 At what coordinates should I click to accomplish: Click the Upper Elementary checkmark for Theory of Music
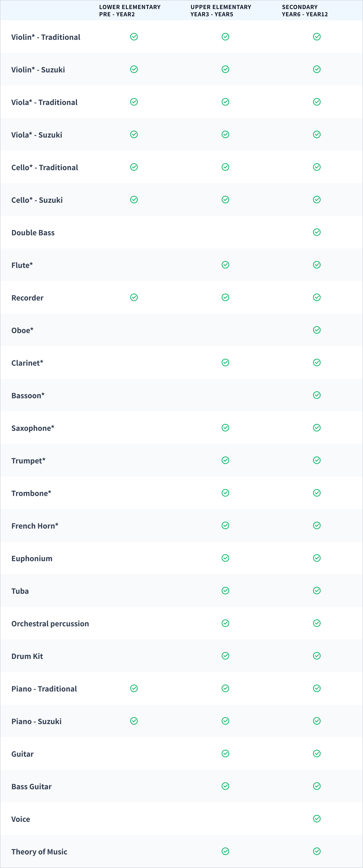click(225, 851)
